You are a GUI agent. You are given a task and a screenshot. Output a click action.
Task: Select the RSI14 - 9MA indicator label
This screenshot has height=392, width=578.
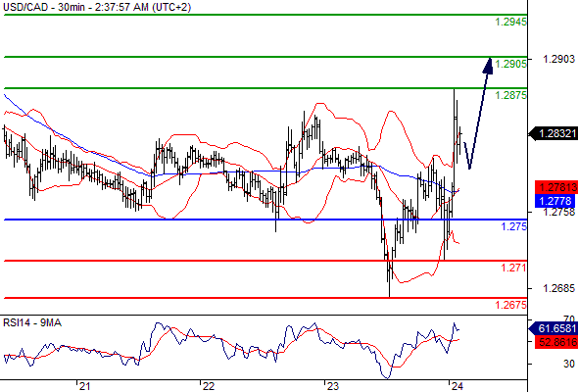click(x=32, y=323)
